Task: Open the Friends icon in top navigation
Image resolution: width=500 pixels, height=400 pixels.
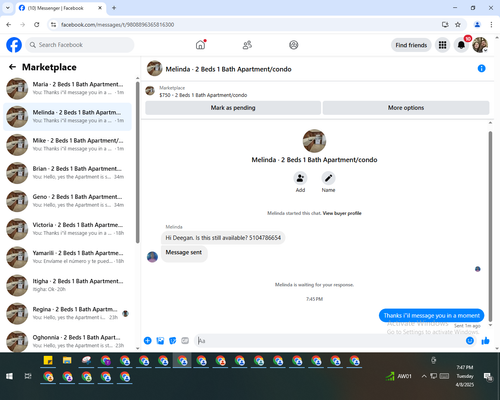Action: point(247,45)
